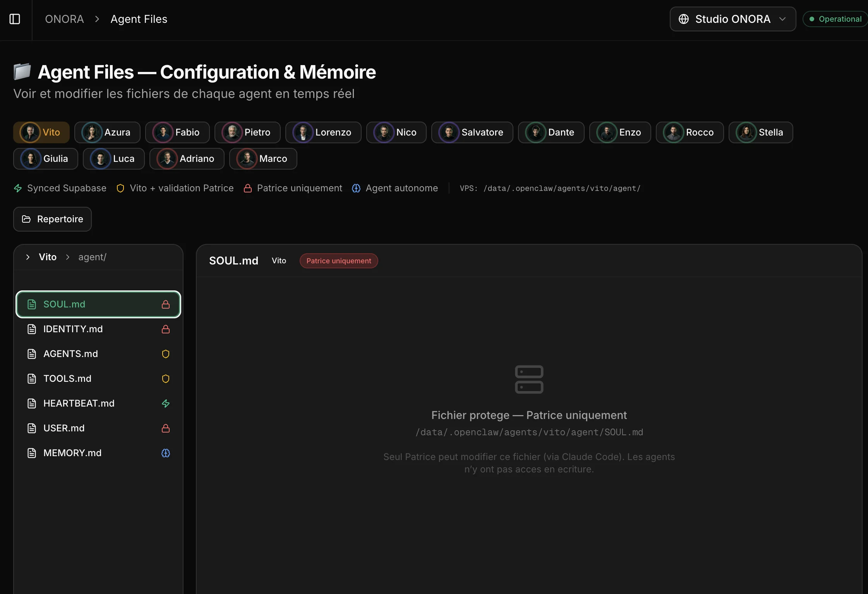This screenshot has height=594, width=868.
Task: Open the IDENTITY.md file
Action: tap(73, 329)
